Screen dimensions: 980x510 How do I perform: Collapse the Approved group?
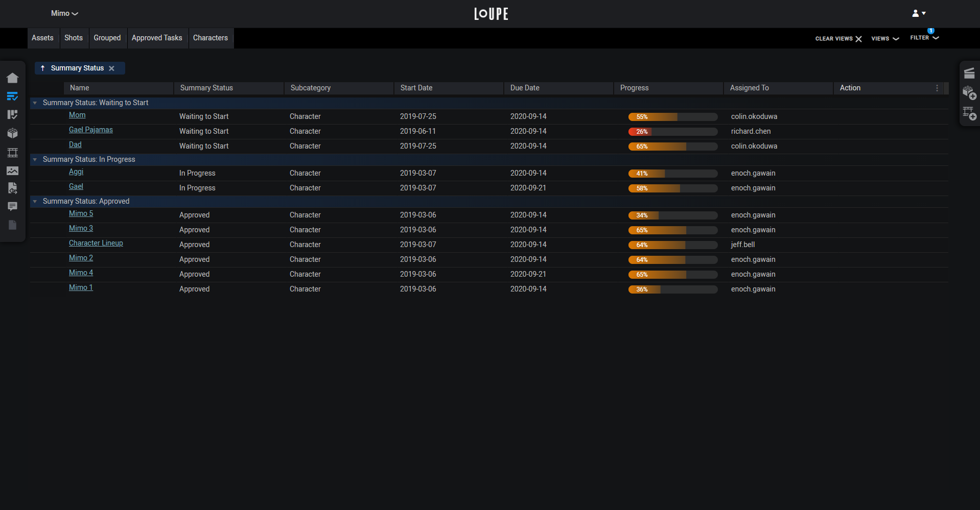pyautogui.click(x=35, y=202)
